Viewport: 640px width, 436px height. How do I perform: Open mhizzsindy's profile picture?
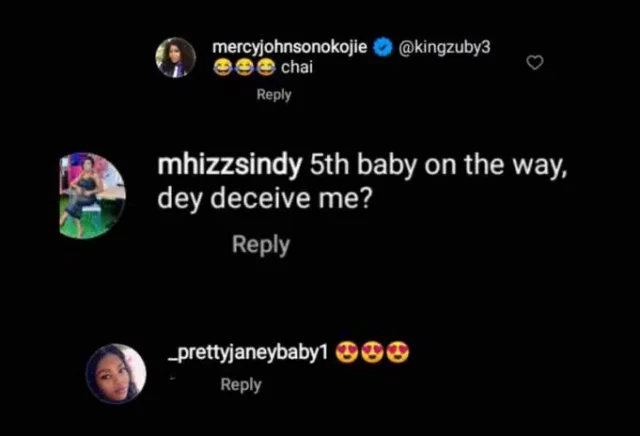click(x=92, y=196)
